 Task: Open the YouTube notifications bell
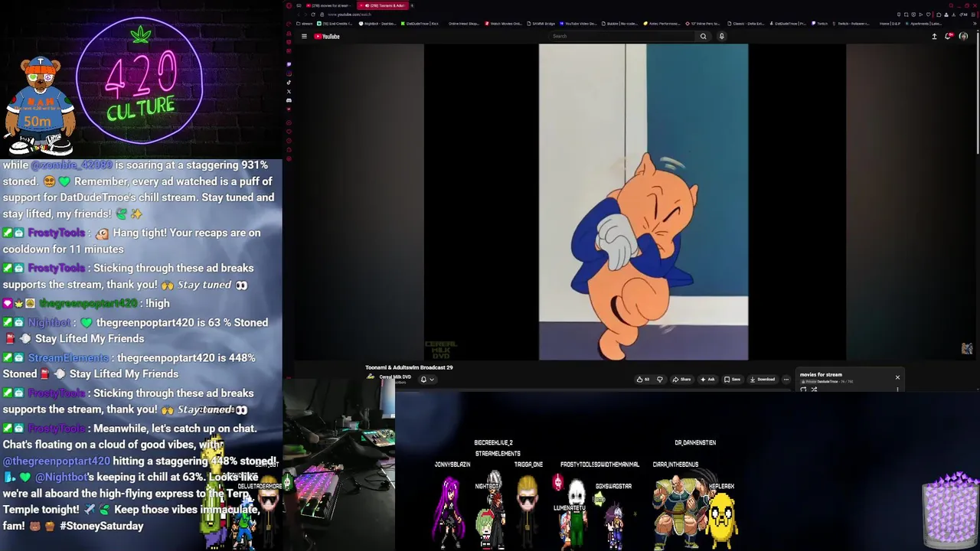point(949,36)
